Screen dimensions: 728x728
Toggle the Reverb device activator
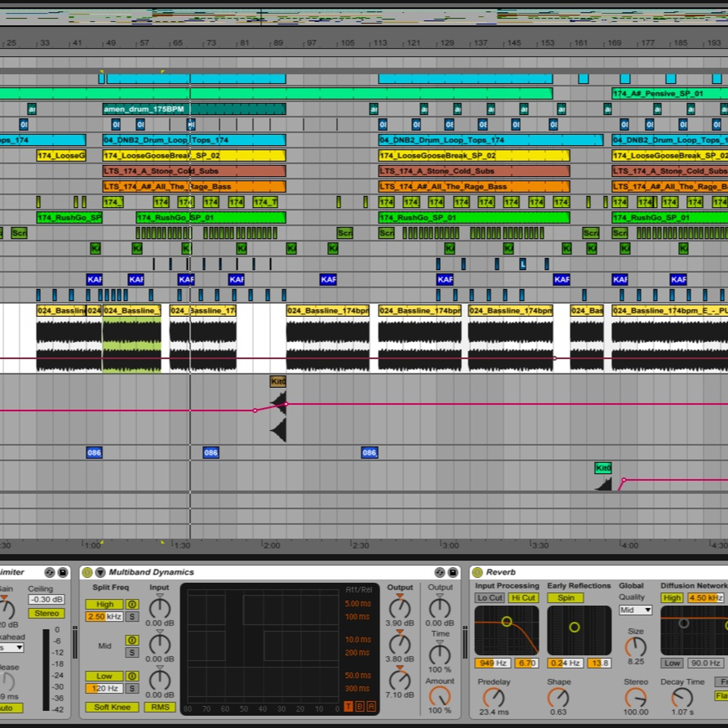pyautogui.click(x=477, y=572)
